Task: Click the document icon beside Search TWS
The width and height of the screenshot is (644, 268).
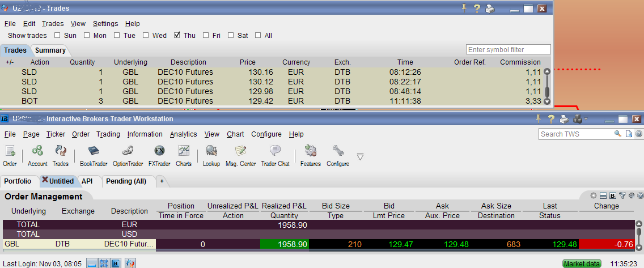Action: click(x=628, y=134)
